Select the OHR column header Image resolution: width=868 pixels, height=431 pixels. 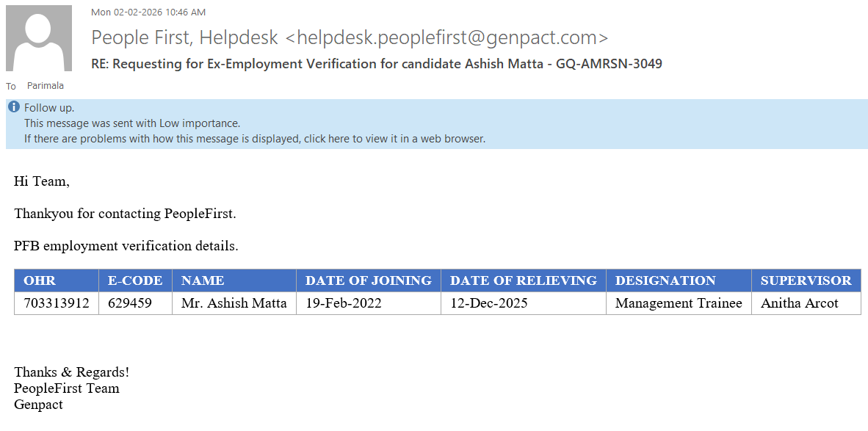(x=40, y=280)
